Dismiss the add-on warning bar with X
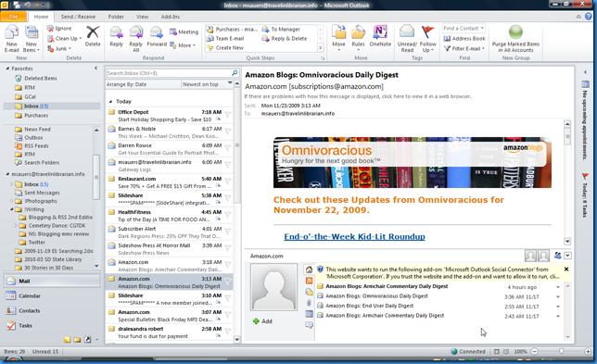 pos(566,270)
